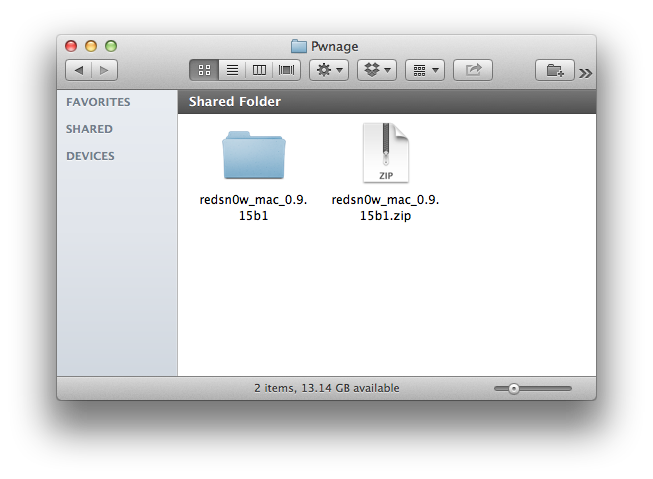653x479 pixels.
Task: Click the DEVICES sidebar heading
Action: (x=90, y=156)
